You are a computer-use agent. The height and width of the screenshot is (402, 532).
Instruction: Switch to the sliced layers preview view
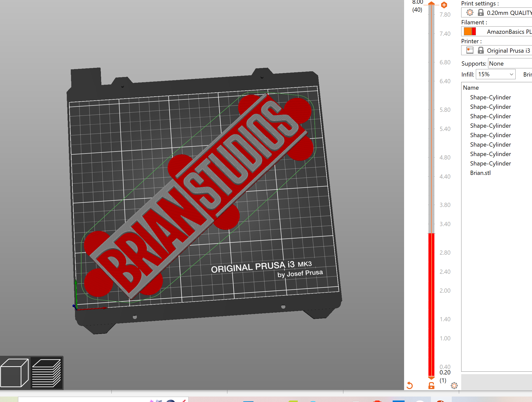pos(46,373)
